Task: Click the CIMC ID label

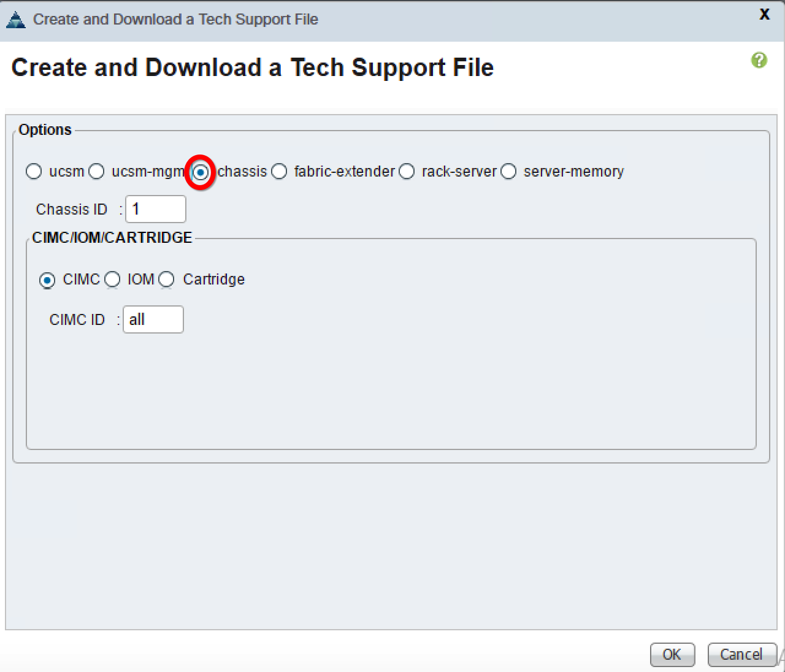Action: tap(77, 319)
